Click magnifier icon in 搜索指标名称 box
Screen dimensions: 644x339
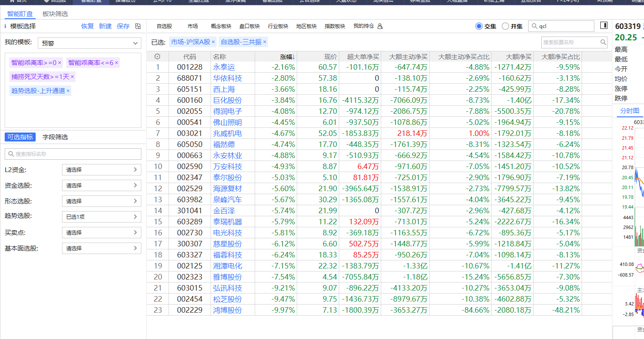(x=11, y=154)
